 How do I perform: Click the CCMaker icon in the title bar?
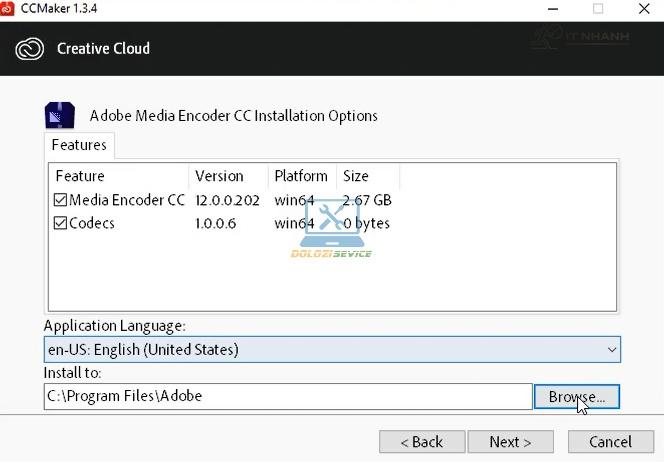(x=10, y=9)
